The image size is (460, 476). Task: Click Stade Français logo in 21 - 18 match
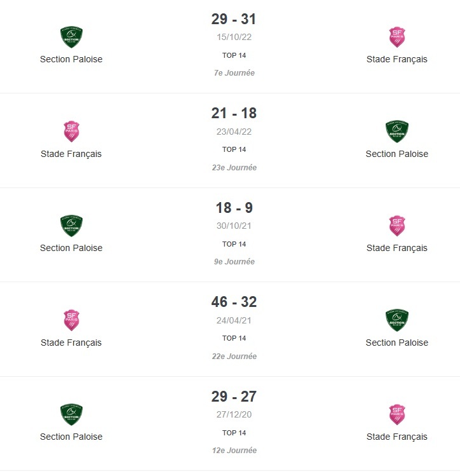(71, 131)
